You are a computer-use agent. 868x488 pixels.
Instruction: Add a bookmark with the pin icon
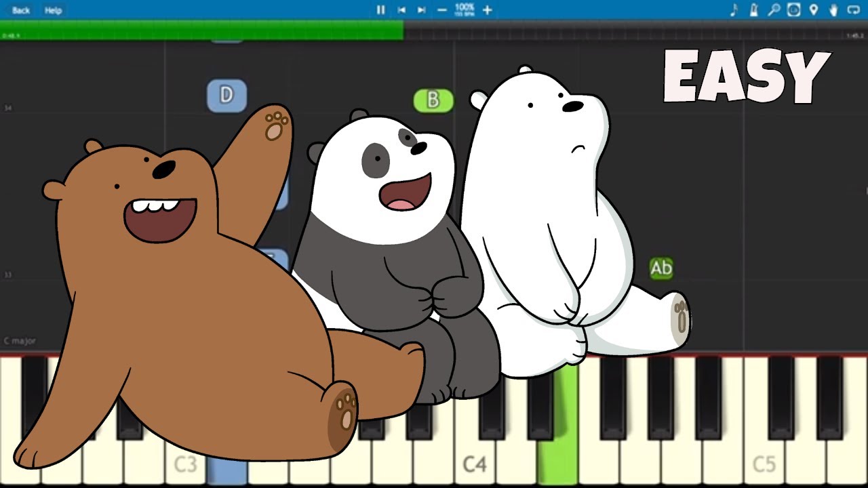814,10
